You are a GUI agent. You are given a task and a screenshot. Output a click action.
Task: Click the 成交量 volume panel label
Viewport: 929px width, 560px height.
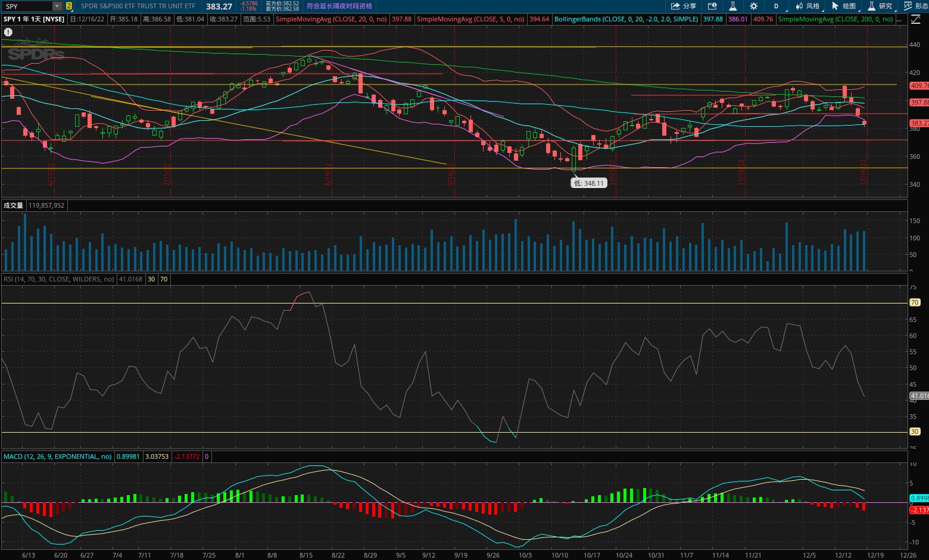(13, 205)
